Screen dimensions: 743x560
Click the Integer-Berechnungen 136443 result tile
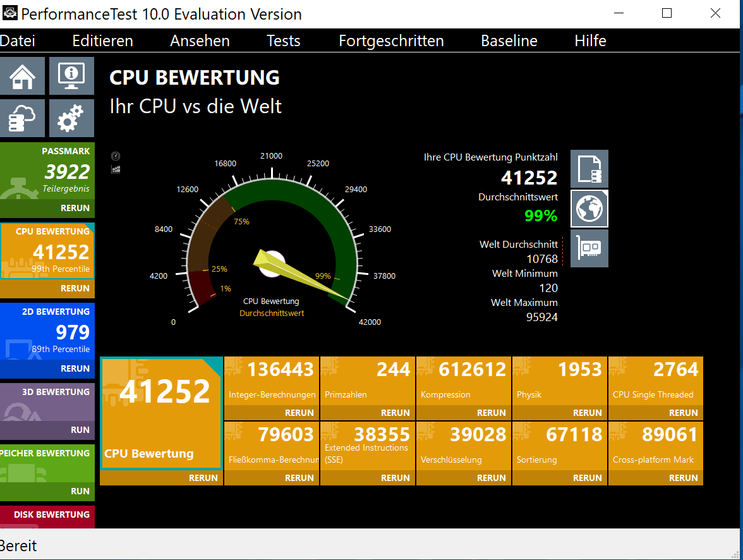[272, 381]
